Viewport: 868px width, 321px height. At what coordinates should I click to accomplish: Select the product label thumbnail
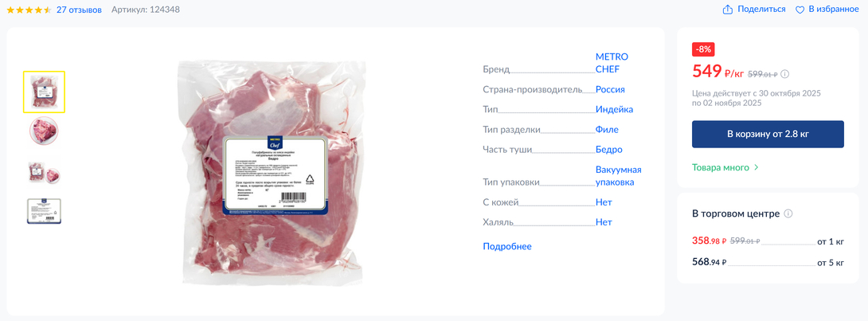click(44, 211)
